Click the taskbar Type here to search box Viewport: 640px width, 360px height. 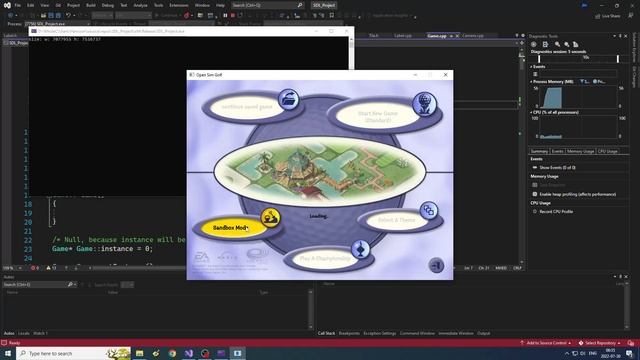click(73, 353)
